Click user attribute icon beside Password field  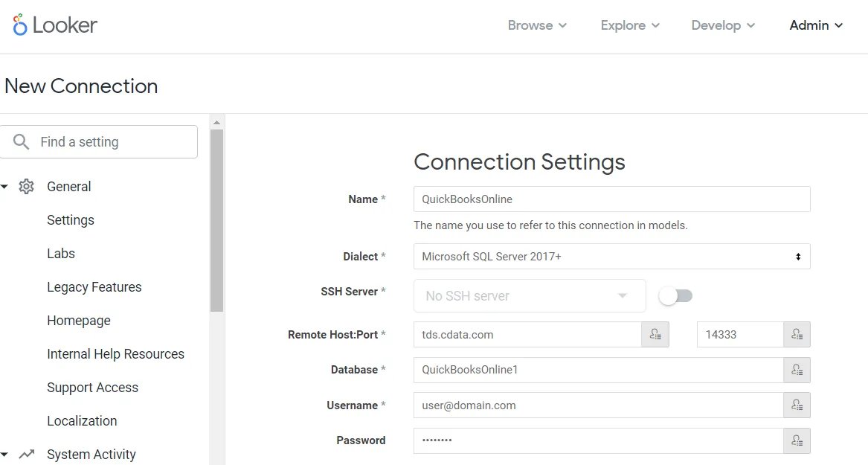coord(797,440)
